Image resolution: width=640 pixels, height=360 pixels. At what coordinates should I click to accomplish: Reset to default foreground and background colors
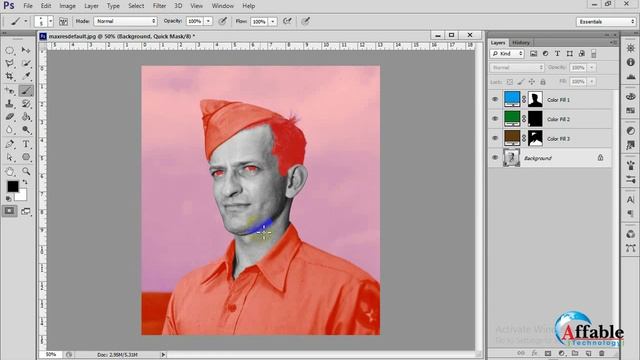(x=9, y=199)
